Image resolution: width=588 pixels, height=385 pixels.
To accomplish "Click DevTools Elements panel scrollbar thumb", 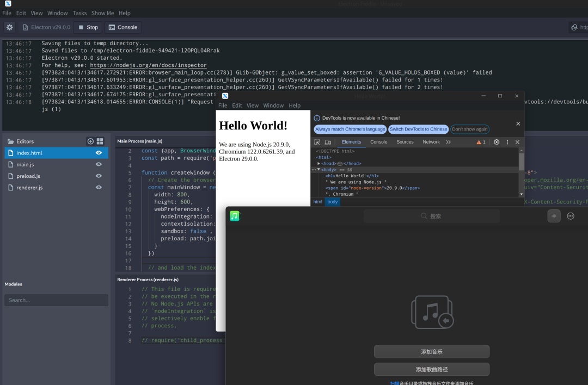I will pyautogui.click(x=521, y=162).
